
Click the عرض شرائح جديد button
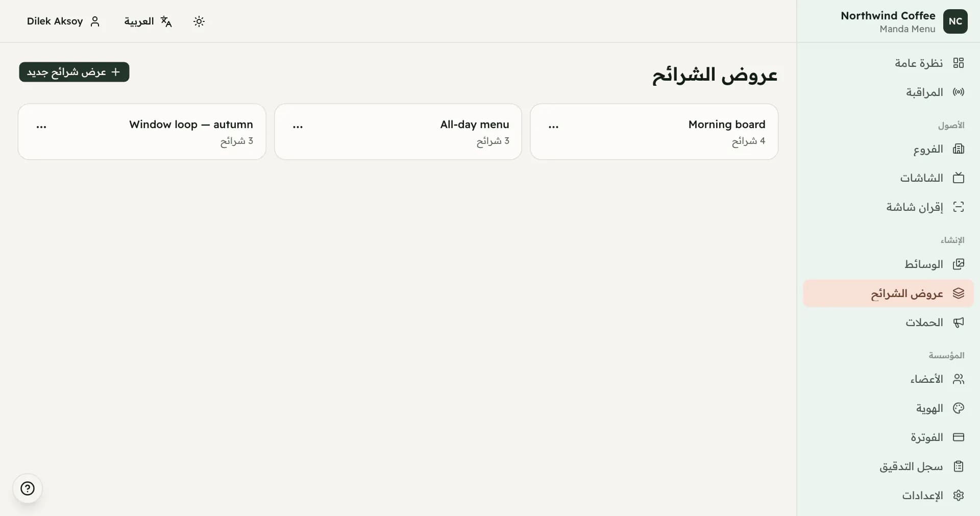click(x=74, y=72)
